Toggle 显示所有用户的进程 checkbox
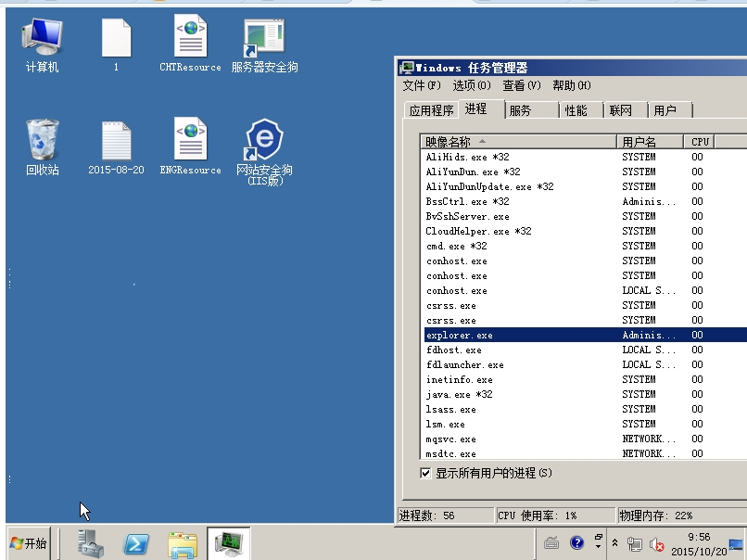The width and height of the screenshot is (747, 560). [425, 473]
